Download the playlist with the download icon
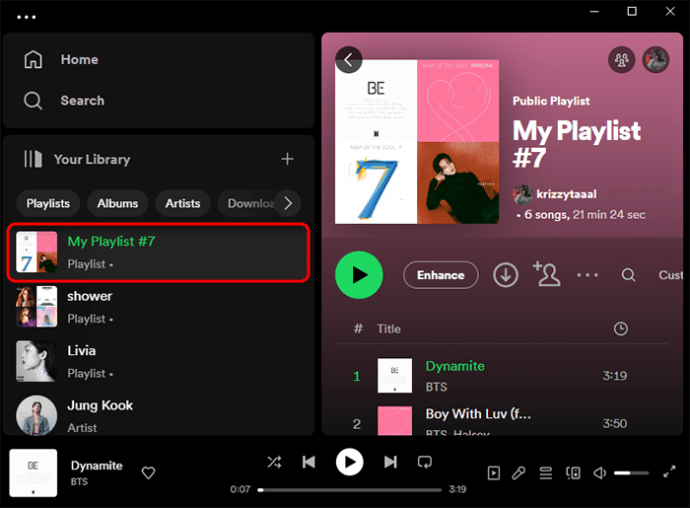 point(506,275)
